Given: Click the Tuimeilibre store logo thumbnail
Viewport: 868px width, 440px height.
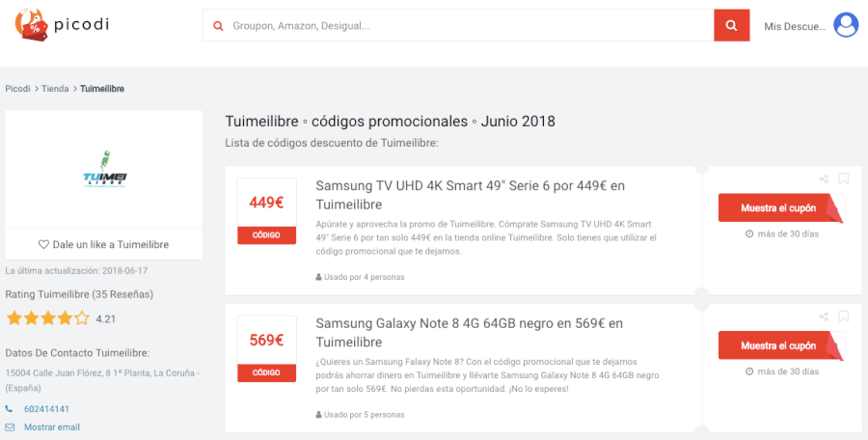Looking at the screenshot, I should click(103, 170).
